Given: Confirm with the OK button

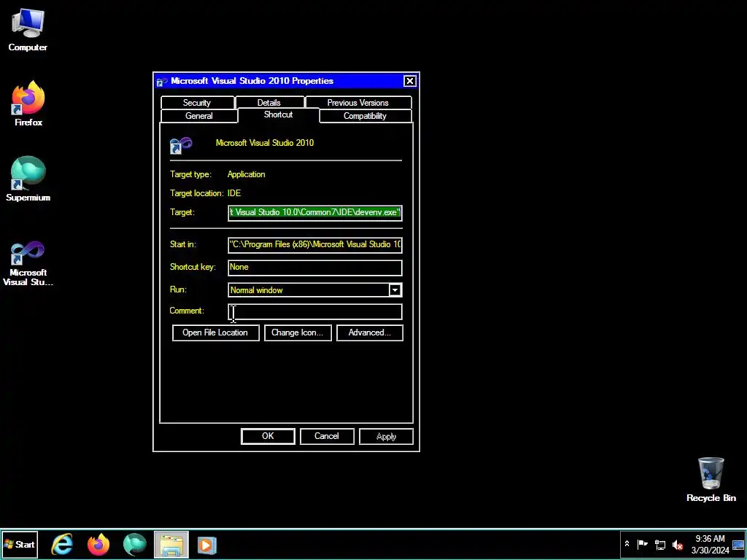Looking at the screenshot, I should (268, 436).
